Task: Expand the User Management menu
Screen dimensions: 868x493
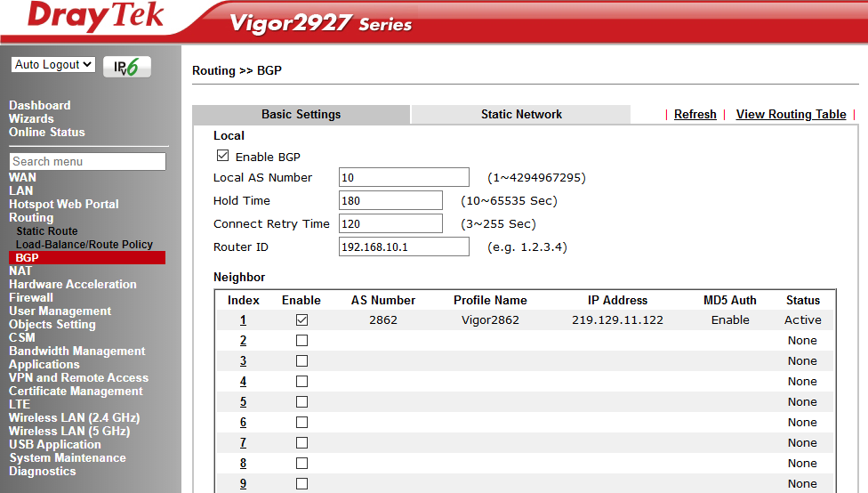Action: tap(60, 311)
